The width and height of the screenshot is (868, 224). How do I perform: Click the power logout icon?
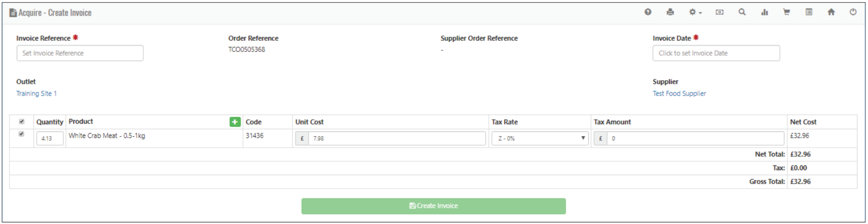pyautogui.click(x=853, y=12)
